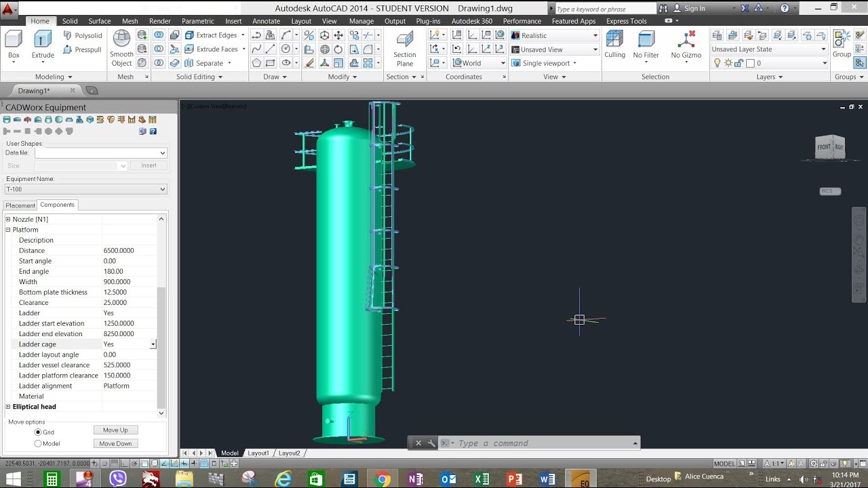The image size is (868, 488).
Task: Click the Move Up button
Action: [x=115, y=430]
